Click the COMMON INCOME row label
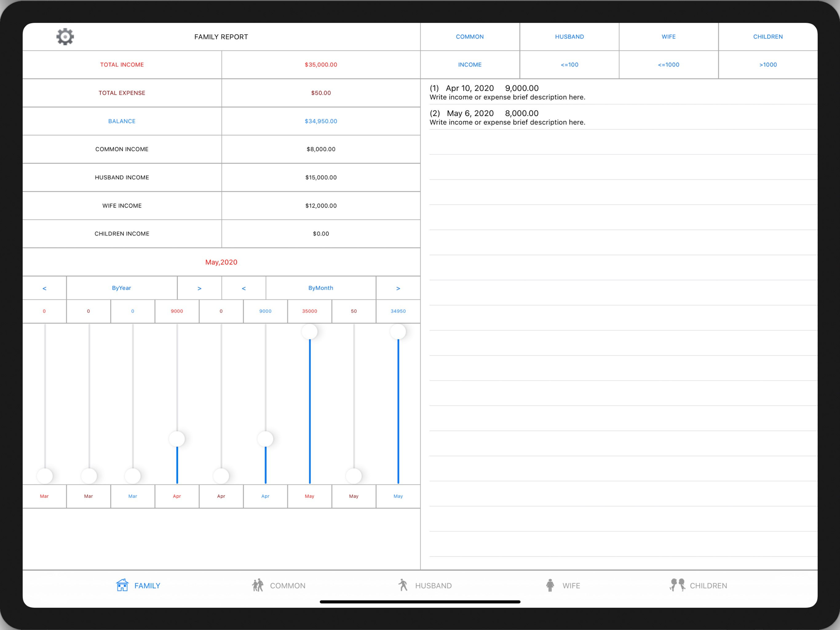Screen dimensions: 840x630 pos(122,149)
